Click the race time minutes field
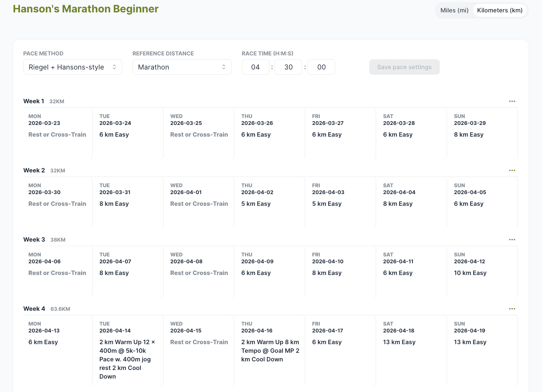The width and height of the screenshot is (542, 392). click(288, 67)
